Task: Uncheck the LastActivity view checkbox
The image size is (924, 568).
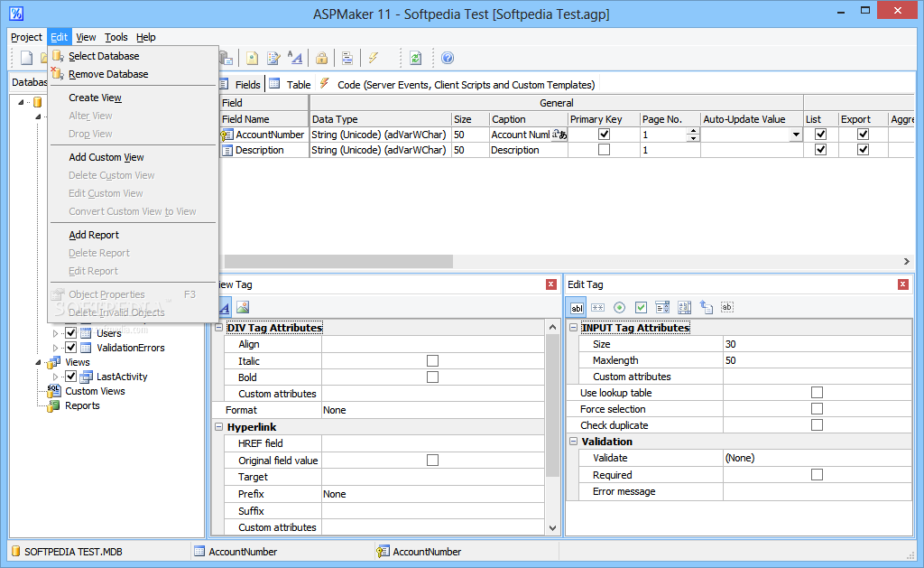Action: click(70, 377)
